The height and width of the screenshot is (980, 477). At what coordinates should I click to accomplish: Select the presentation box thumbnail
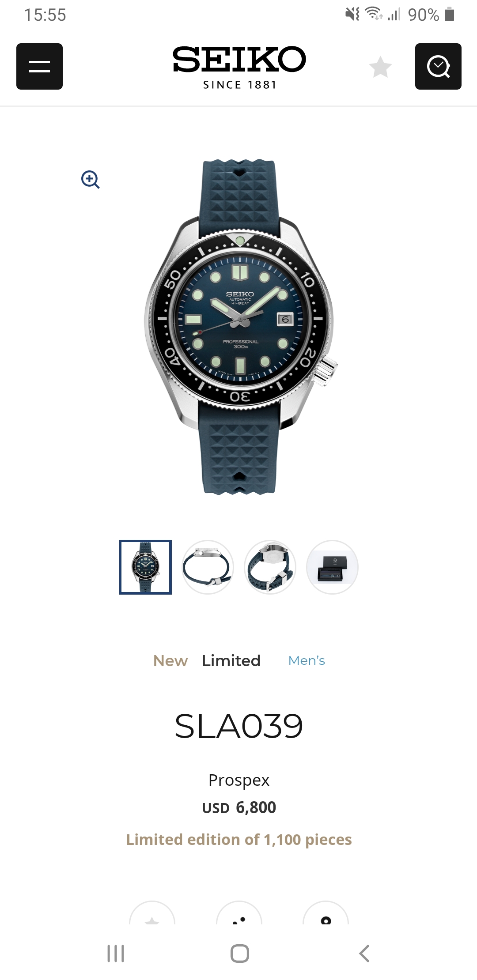(x=332, y=567)
